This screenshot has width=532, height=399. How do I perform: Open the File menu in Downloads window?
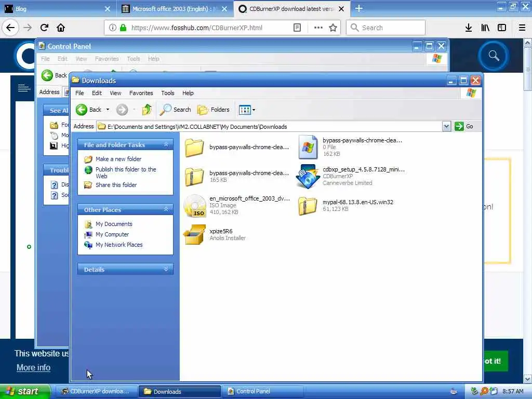click(x=79, y=93)
